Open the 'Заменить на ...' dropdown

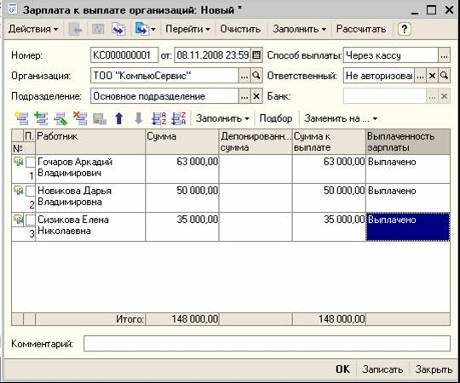340,118
